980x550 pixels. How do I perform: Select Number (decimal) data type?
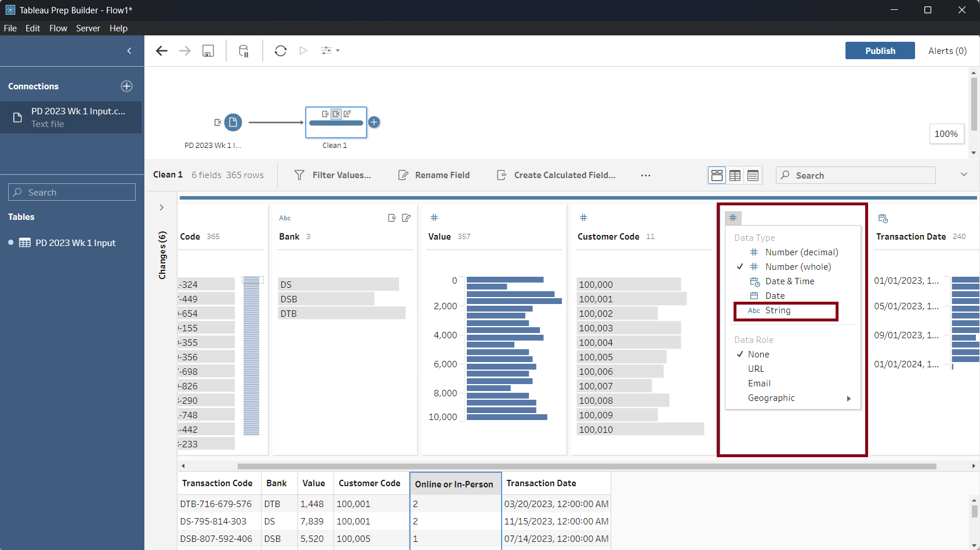pos(801,252)
